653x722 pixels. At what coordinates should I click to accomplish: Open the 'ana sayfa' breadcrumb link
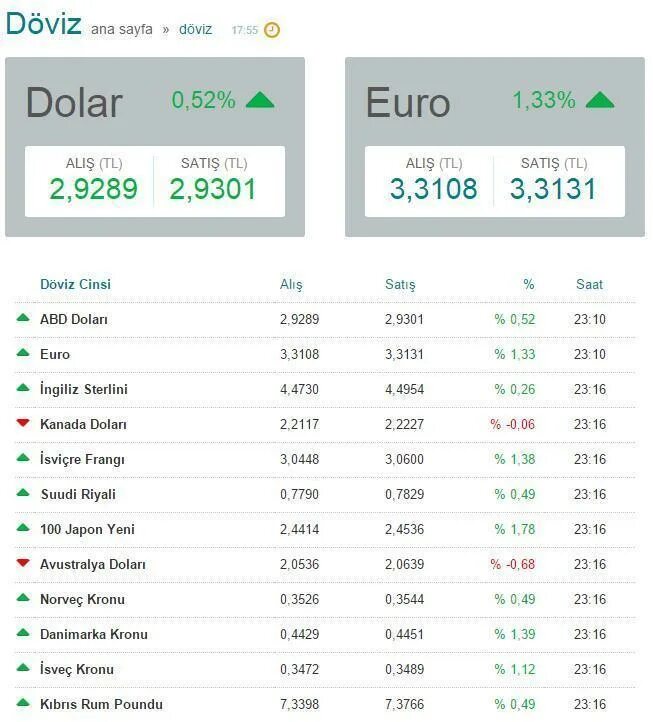[122, 29]
